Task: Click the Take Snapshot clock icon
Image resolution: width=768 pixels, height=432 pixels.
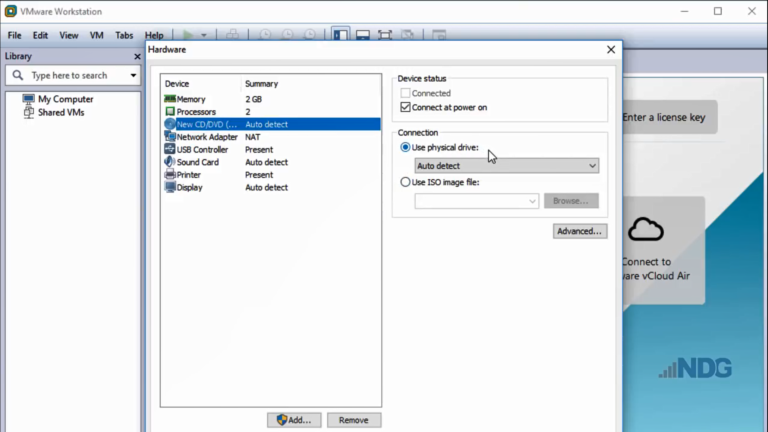Action: tap(265, 35)
